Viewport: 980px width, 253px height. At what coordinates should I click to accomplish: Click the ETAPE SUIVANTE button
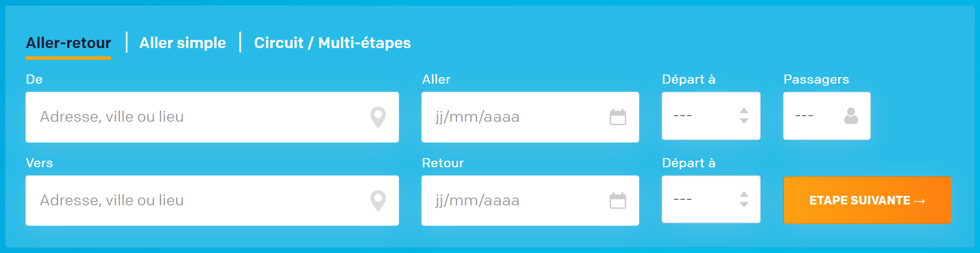[x=867, y=200]
